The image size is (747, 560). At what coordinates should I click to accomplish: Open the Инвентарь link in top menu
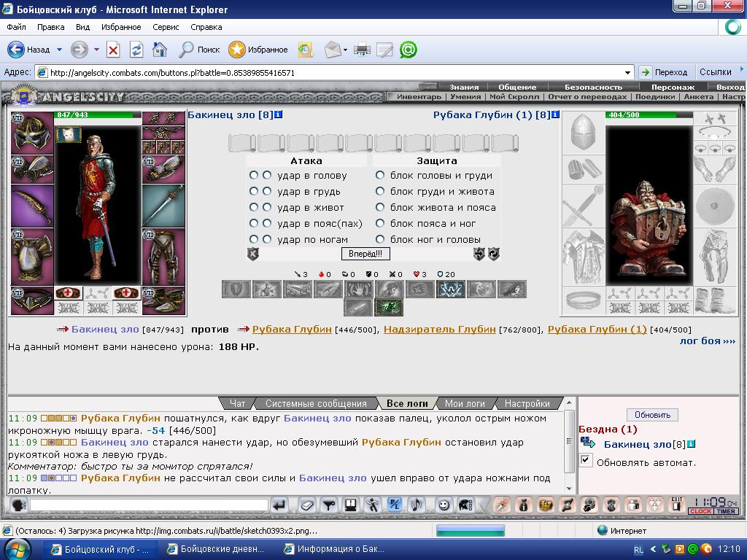(x=419, y=97)
